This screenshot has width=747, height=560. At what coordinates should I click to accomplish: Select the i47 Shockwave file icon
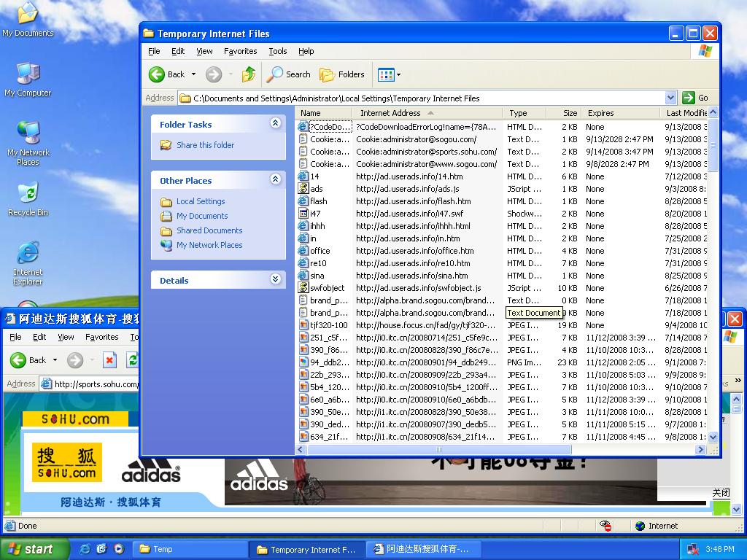(303, 214)
